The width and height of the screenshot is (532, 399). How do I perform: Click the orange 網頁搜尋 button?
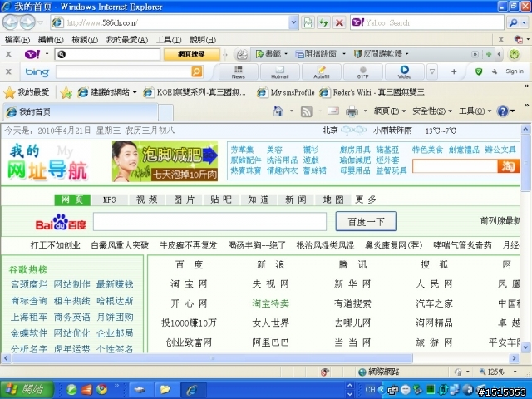coord(191,54)
